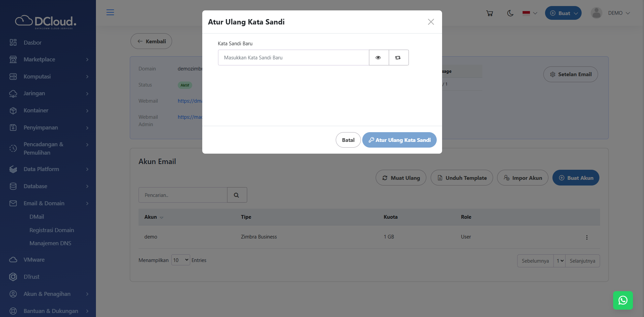Toggle dark mode moon icon
Image resolution: width=644 pixels, height=317 pixels.
pyautogui.click(x=510, y=13)
